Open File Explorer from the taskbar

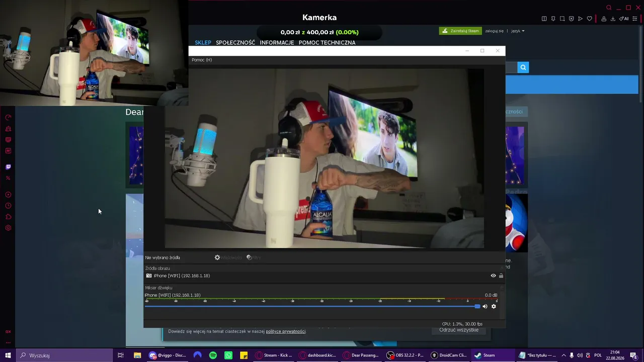click(137, 355)
